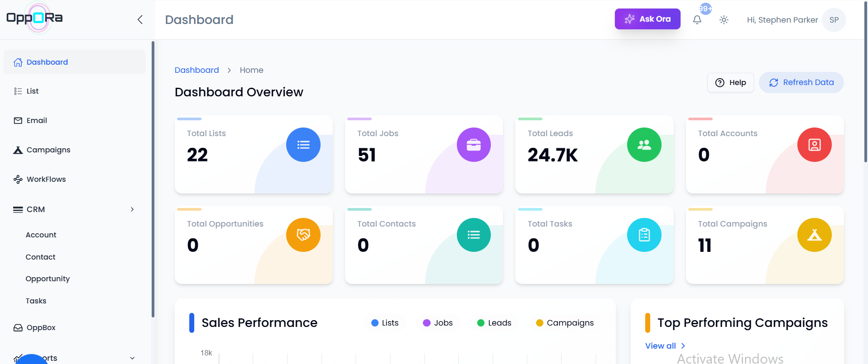Open Dashboard in the sidebar

coord(75,62)
